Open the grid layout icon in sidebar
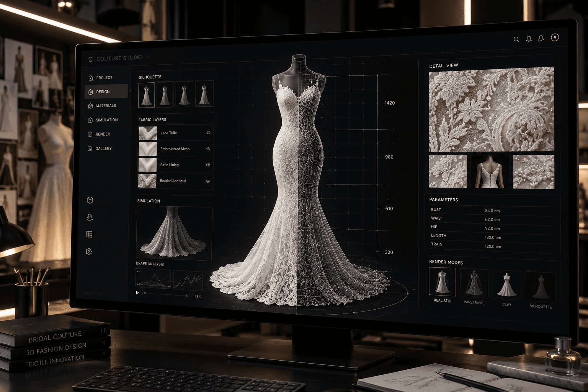 click(89, 234)
